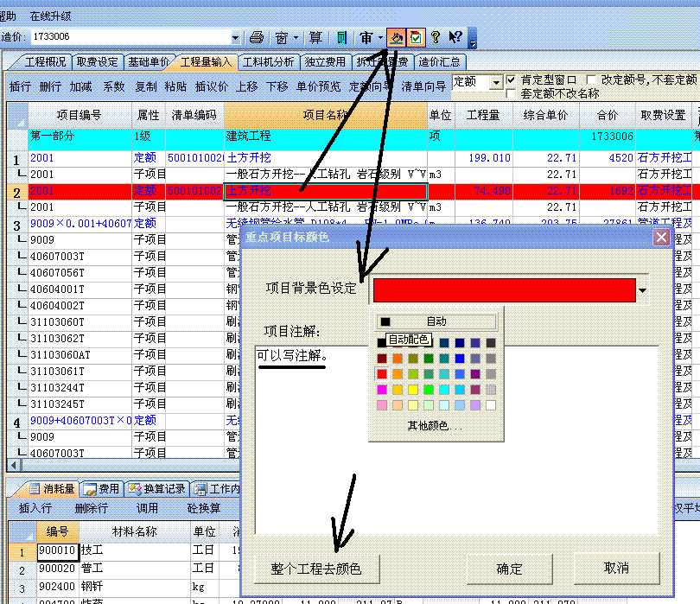700x604 pixels.
Task: Click the What's This arrow-question help icon
Action: (x=455, y=38)
